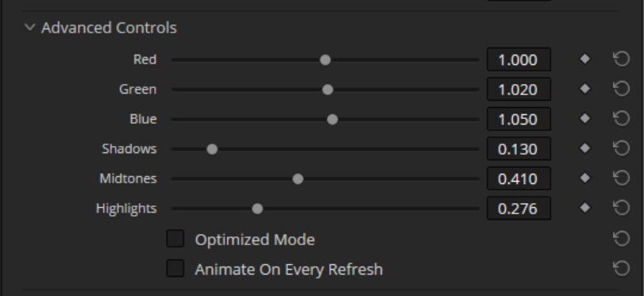Reset the Shadows value
This screenshot has width=644, height=296.
coord(622,148)
